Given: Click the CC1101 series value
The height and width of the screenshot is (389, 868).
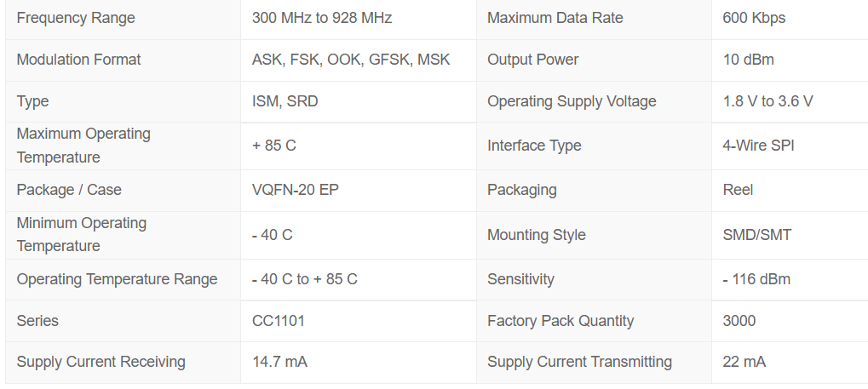Looking at the screenshot, I should click(x=279, y=321).
